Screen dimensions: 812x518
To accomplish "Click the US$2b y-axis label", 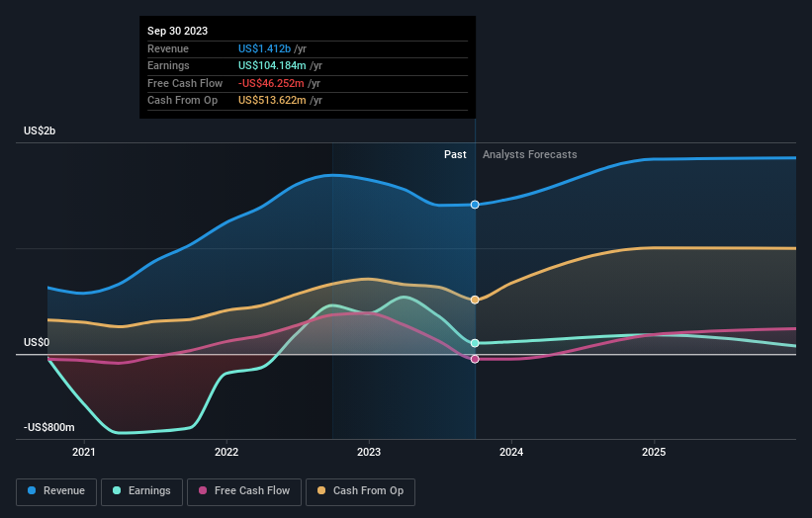I will (x=40, y=130).
